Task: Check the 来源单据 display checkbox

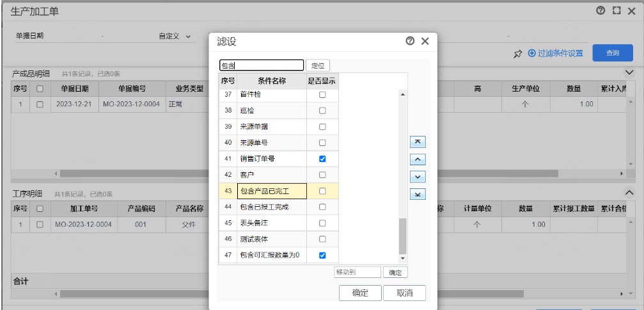Action: tap(322, 127)
